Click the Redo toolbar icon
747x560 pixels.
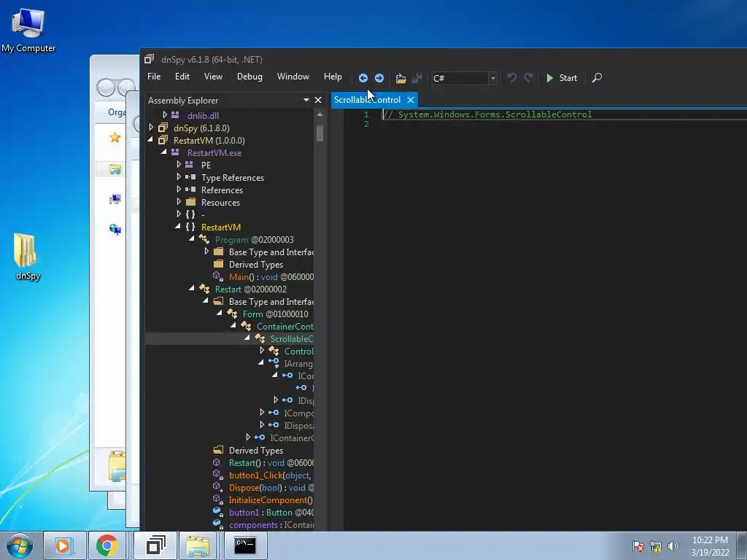(x=528, y=77)
